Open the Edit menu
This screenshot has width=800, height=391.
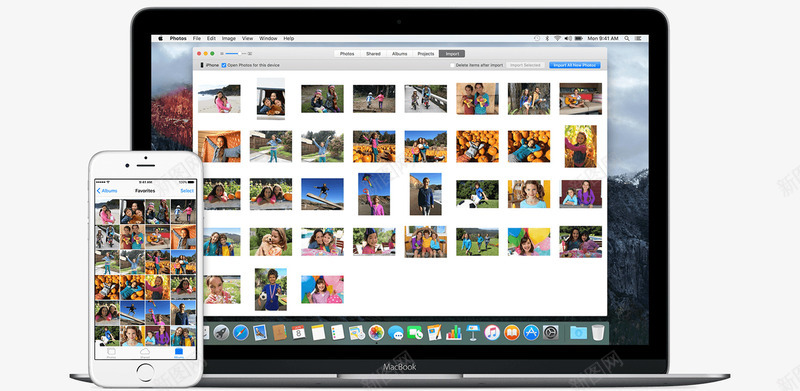coord(211,38)
